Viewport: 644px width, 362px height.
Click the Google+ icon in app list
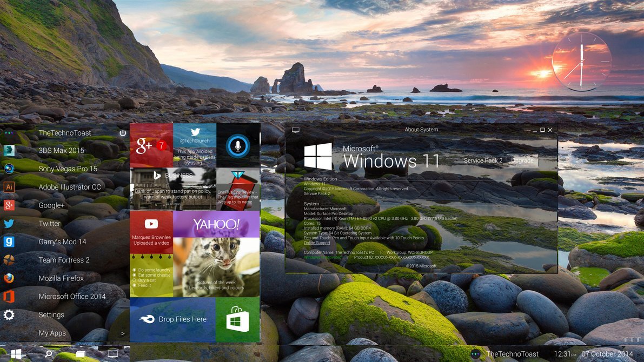9,205
